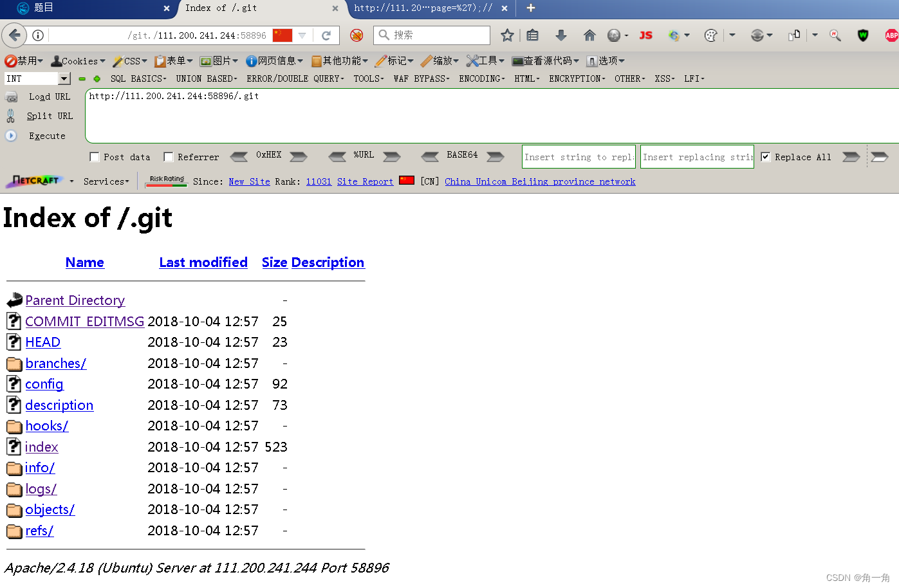Open the 查看源代码 (View Source) menu
This screenshot has width=899, height=588.
pos(546,61)
